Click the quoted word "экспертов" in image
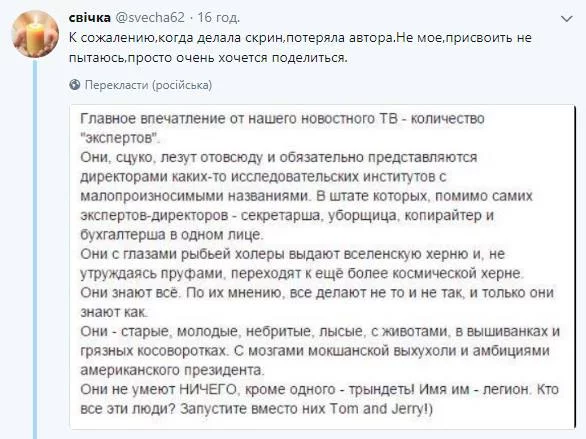586x439 pixels. pyautogui.click(x=120, y=138)
